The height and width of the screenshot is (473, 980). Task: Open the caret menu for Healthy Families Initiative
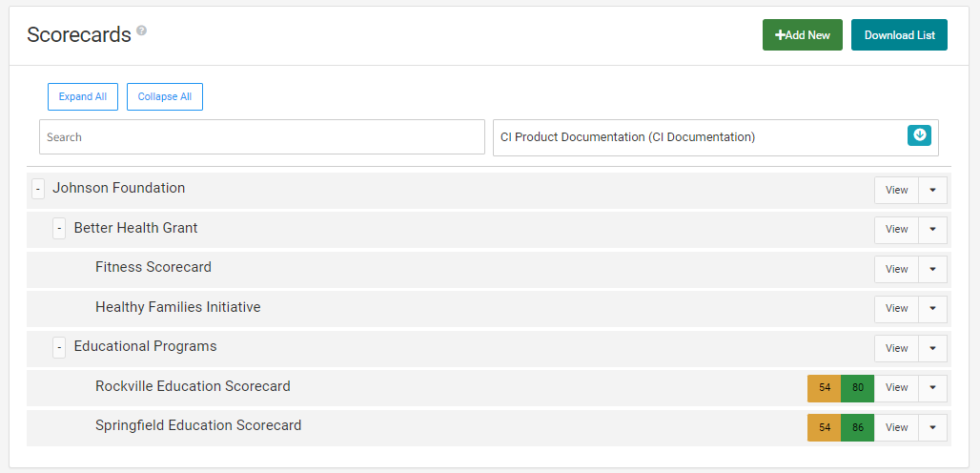click(932, 309)
